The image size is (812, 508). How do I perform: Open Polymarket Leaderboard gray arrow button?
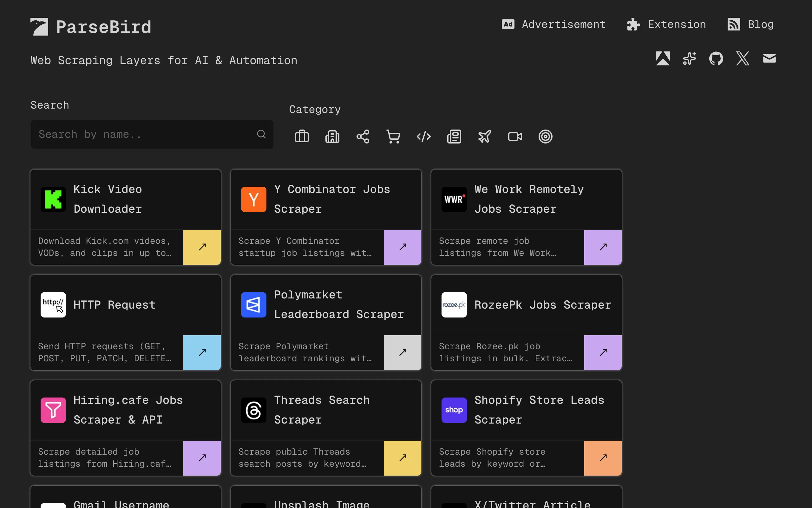point(403,352)
